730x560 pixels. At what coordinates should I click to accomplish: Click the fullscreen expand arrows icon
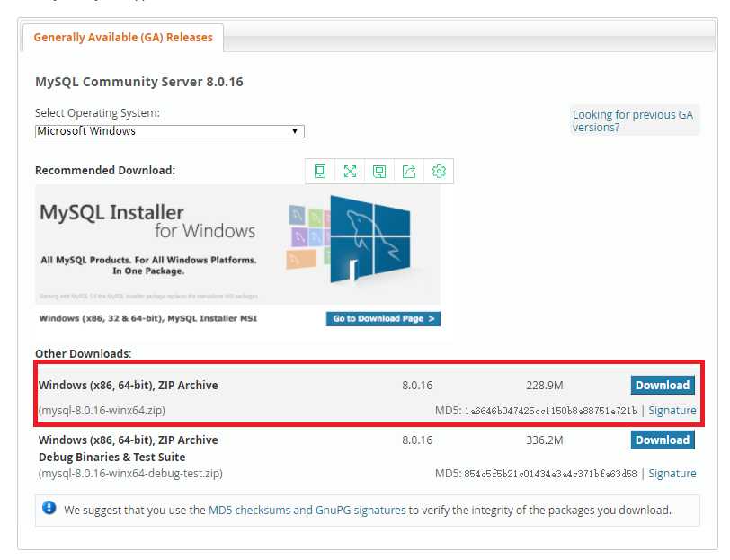click(x=350, y=172)
